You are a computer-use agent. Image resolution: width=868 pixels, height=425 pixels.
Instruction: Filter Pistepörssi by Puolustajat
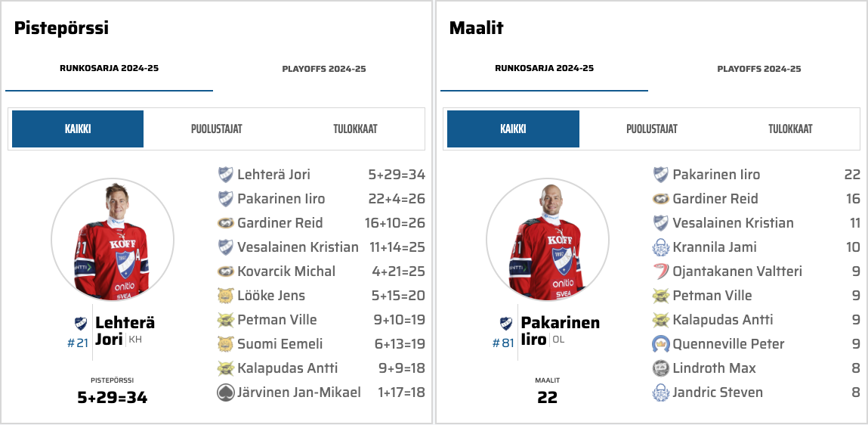[216, 129]
